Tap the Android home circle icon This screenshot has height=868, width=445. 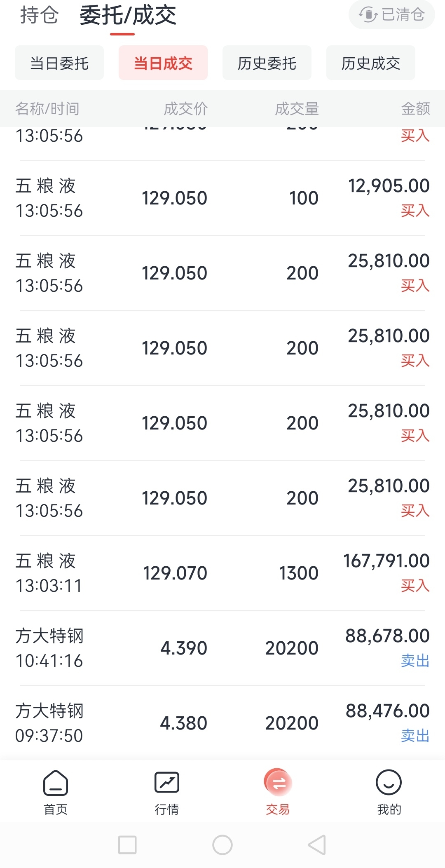point(222,845)
